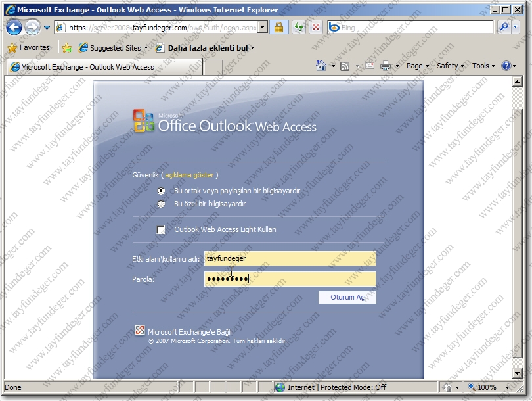
Task: Expand the Print options dropdown arrow
Action: click(397, 66)
